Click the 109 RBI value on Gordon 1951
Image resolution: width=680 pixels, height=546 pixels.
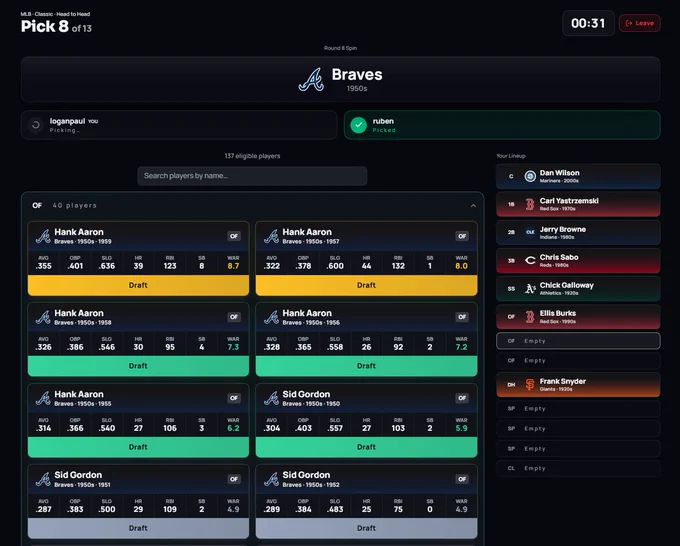170,509
